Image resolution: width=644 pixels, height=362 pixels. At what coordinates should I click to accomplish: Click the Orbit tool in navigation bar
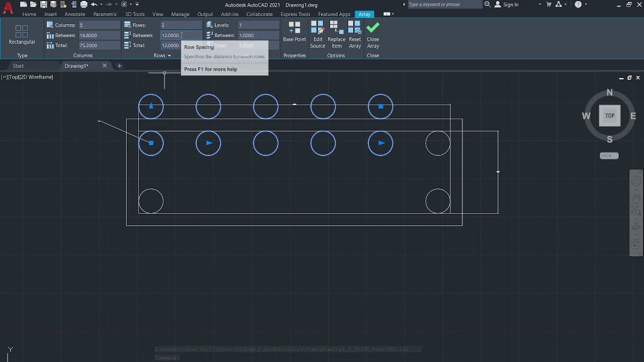(x=636, y=227)
